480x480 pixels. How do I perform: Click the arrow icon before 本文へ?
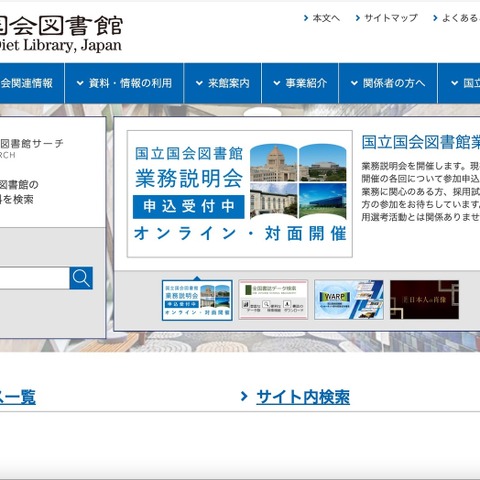pos(306,18)
